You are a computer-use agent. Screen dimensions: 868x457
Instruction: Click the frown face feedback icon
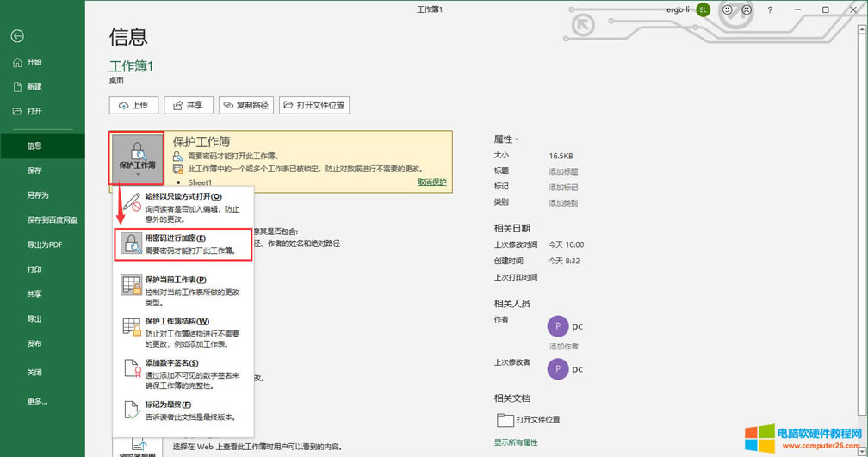(747, 9)
